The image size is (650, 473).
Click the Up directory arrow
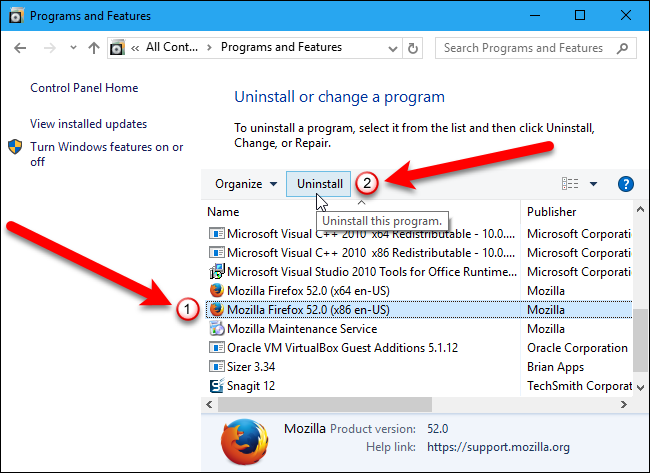93,48
